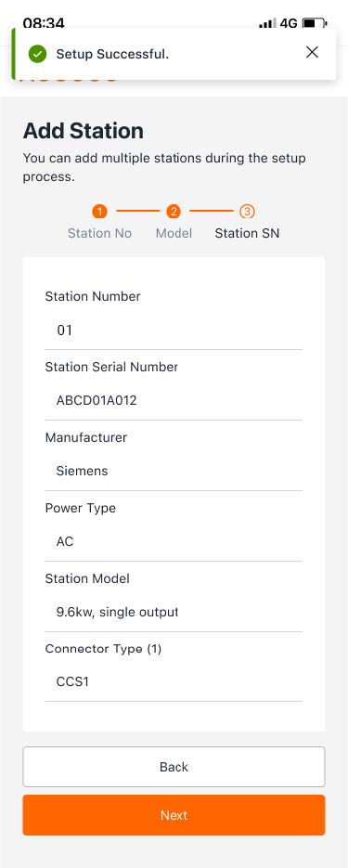This screenshot has height=868, width=348.
Task: Tap the cellular signal bars icon
Action: coord(267,23)
